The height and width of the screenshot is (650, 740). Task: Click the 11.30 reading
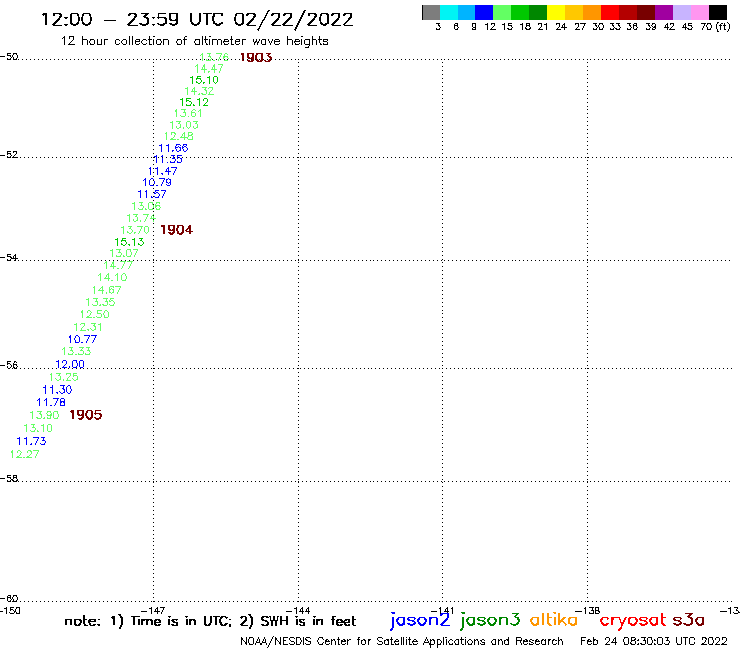pos(58,389)
